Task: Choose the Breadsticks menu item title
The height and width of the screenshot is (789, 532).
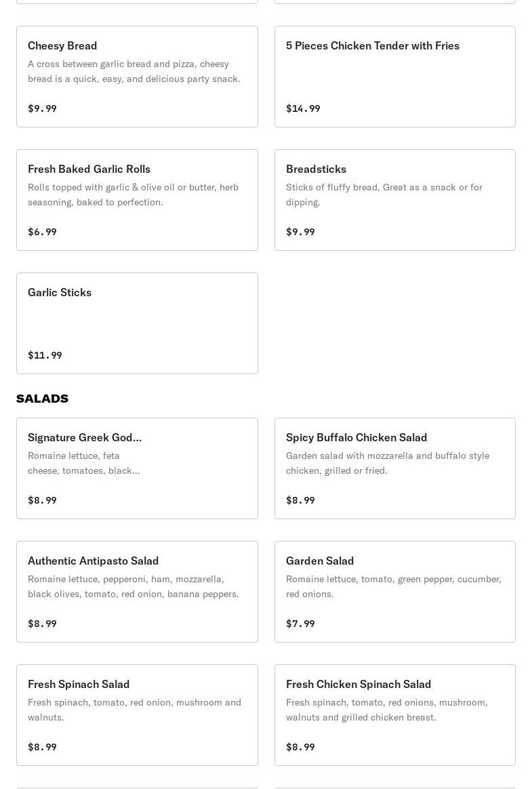Action: pos(316,169)
